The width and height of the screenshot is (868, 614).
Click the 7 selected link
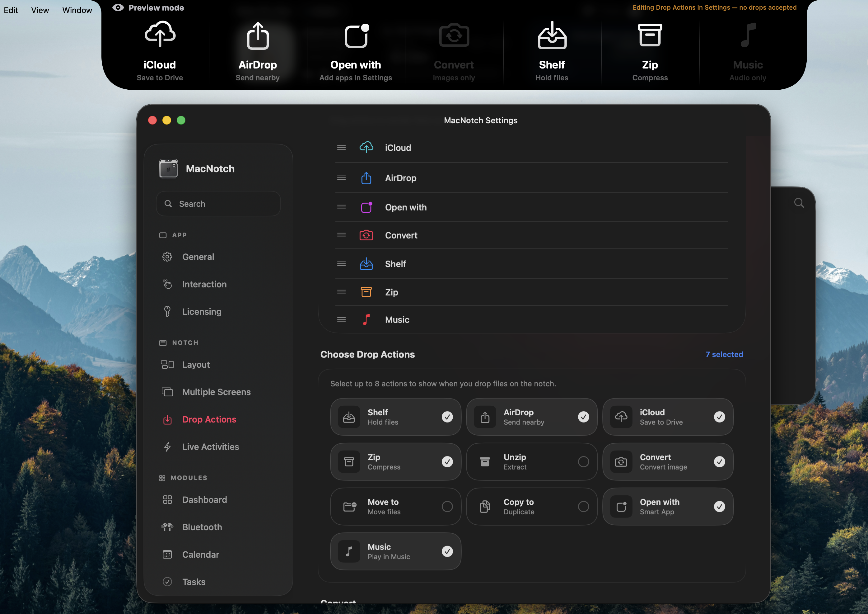(724, 354)
